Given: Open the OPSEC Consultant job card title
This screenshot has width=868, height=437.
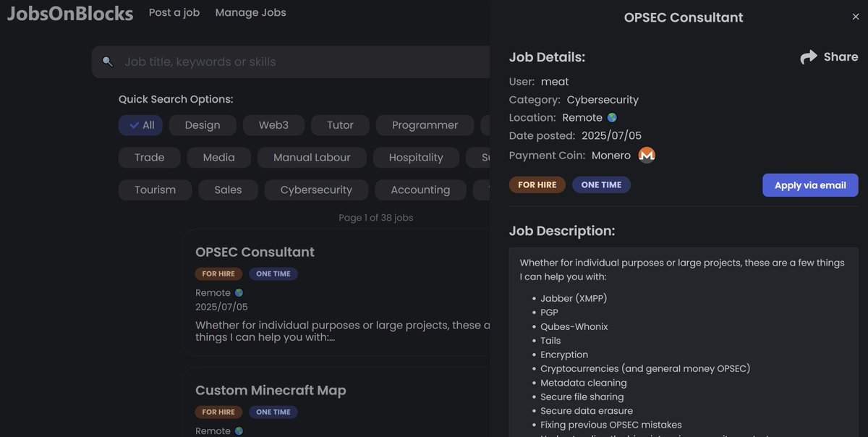Looking at the screenshot, I should (255, 252).
